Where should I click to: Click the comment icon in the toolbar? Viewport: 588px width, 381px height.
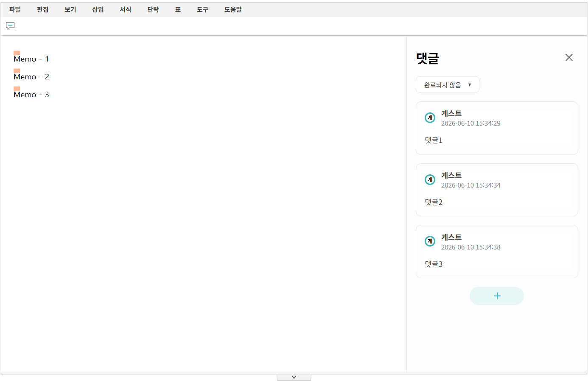(x=10, y=26)
